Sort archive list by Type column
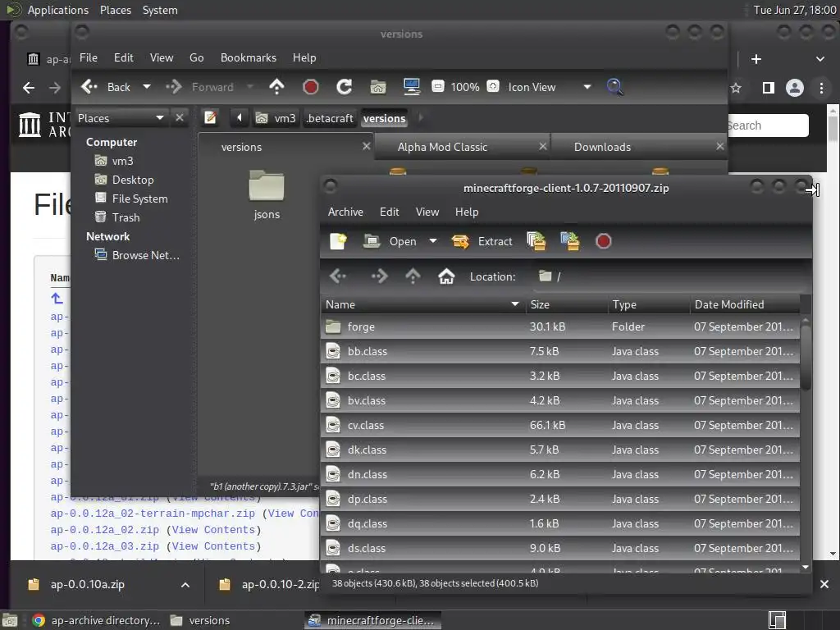Viewport: 840px width, 630px height. [649, 304]
